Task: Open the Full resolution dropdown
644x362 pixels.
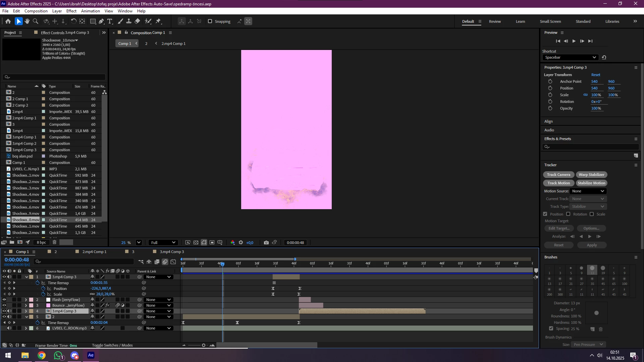Action: click(x=163, y=243)
